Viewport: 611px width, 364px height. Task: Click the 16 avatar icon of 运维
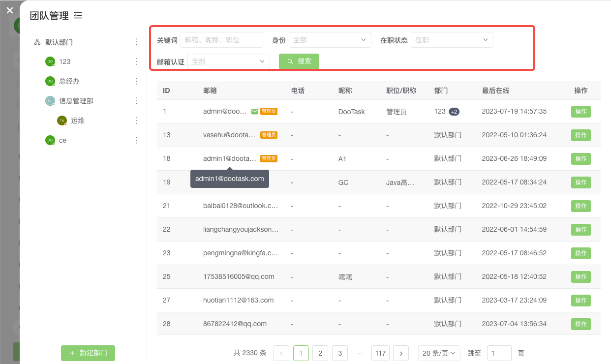click(x=61, y=121)
